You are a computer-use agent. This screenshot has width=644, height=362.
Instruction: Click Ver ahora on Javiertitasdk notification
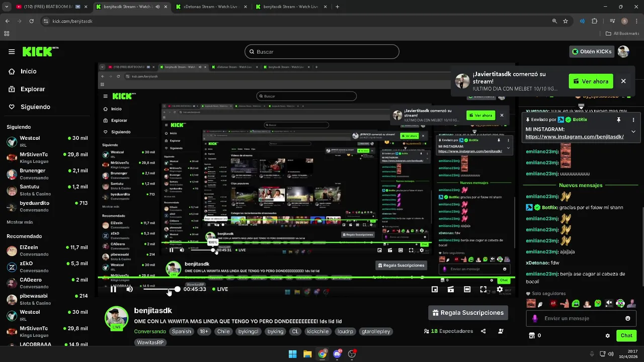point(591,81)
